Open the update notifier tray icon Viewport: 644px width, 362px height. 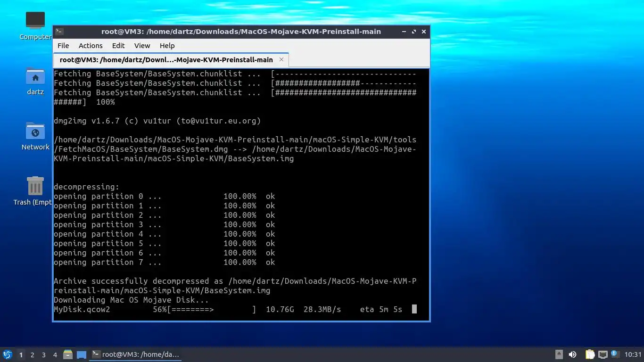coord(615,354)
